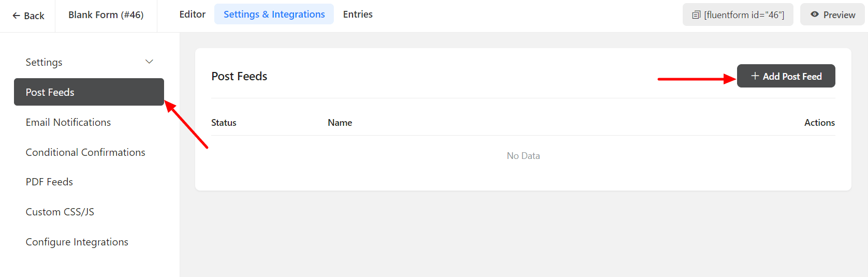
Task: Go to the Entries tab
Action: pos(358,14)
